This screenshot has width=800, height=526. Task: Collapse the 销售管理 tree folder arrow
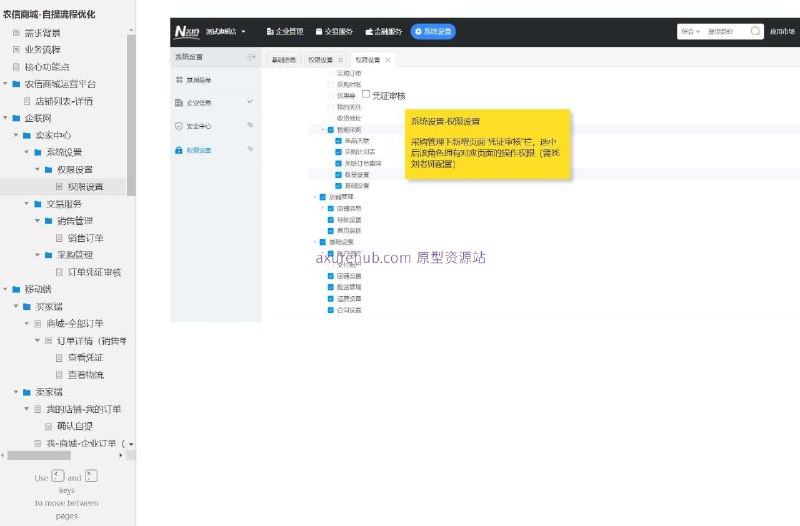(37, 220)
